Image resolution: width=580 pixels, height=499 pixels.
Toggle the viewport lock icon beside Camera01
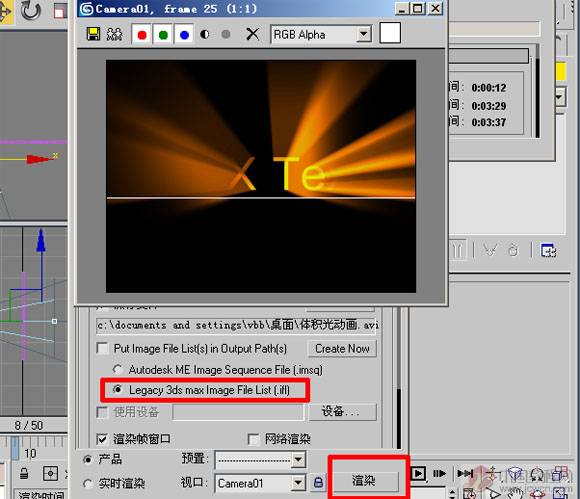click(x=318, y=482)
